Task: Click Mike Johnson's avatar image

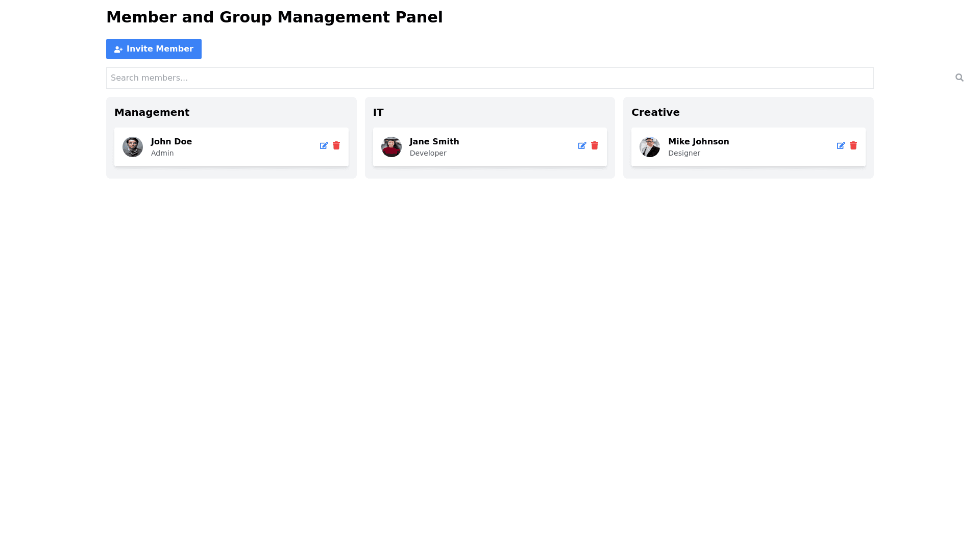Action: [650, 147]
